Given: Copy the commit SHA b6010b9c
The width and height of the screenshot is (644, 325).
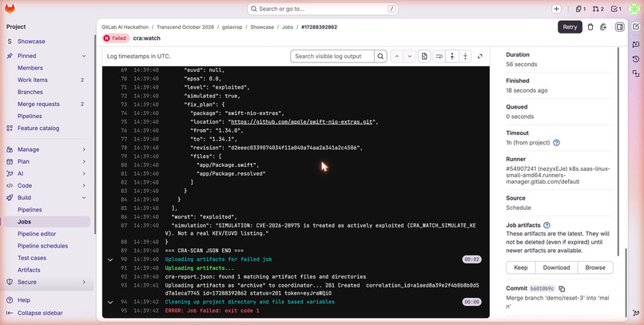Looking at the screenshot, I should click(x=562, y=289).
